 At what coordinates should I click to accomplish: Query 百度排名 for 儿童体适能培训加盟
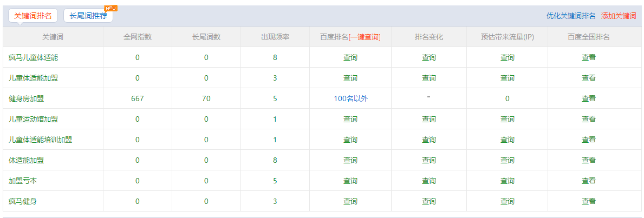click(350, 140)
